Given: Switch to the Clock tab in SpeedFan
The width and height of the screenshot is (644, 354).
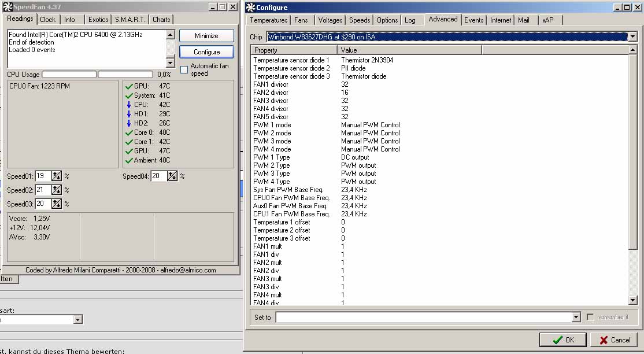Looking at the screenshot, I should coord(47,19).
